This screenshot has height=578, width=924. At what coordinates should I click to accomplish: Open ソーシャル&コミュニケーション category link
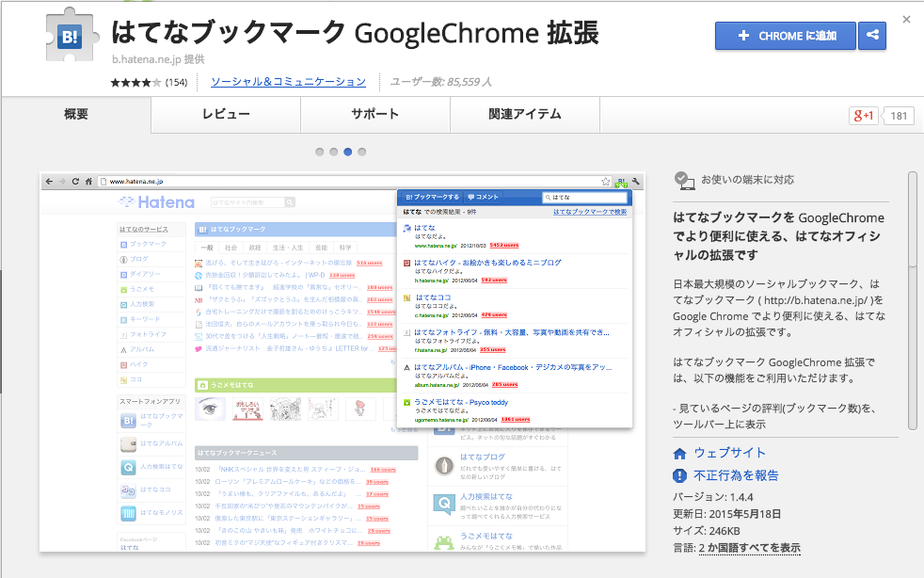[288, 82]
